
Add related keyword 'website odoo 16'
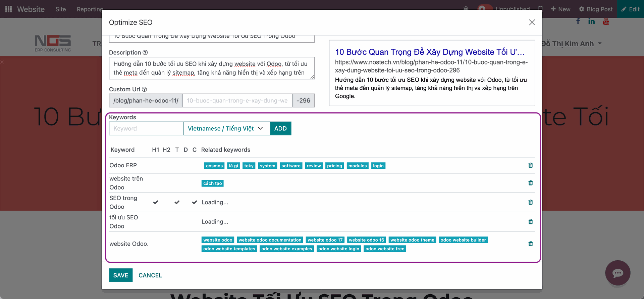(x=367, y=240)
